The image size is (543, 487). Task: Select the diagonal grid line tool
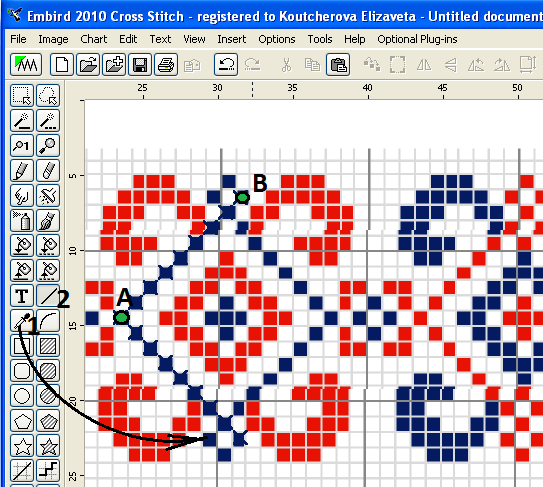click(22, 471)
